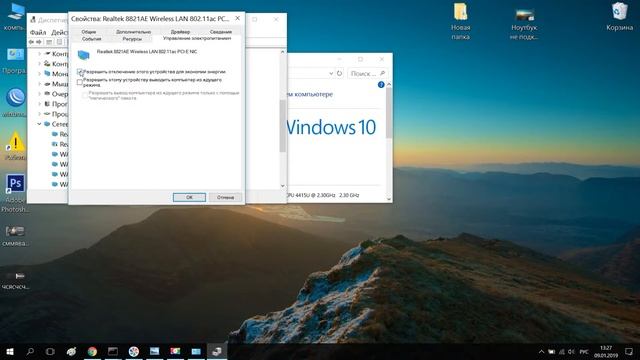
Task: Collapse the Сете... network adapters node
Action: point(39,124)
